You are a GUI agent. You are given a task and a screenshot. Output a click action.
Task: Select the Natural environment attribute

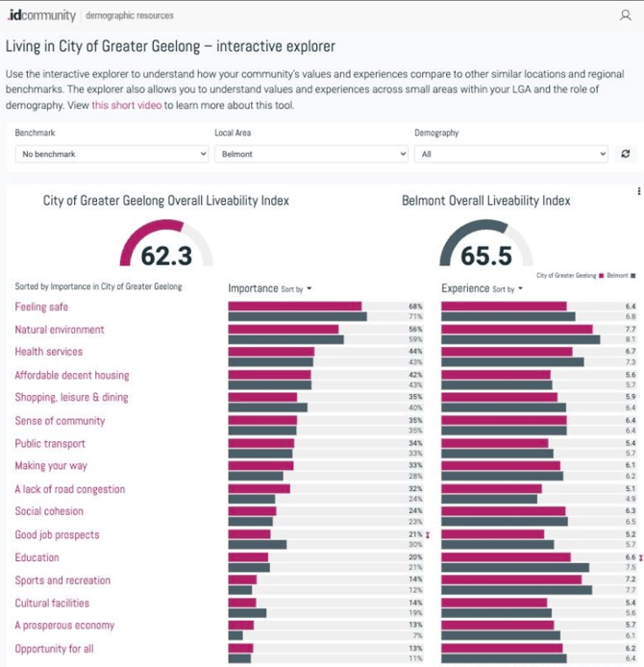point(60,330)
